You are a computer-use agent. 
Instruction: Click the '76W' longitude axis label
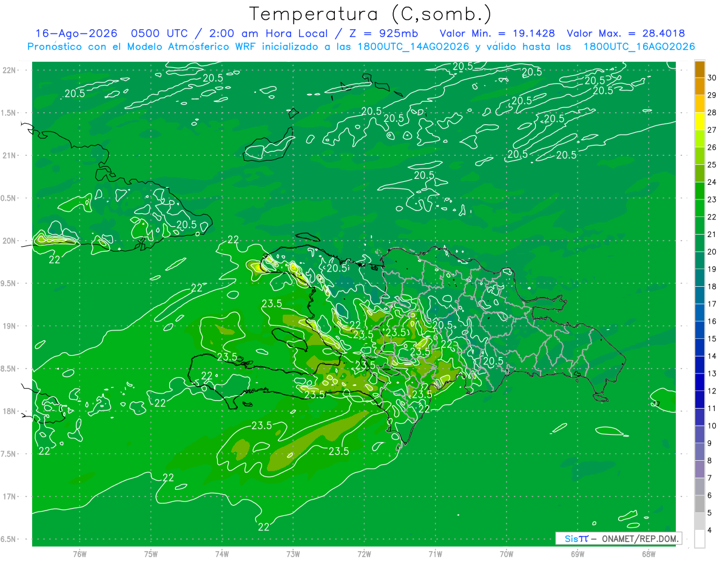click(79, 554)
